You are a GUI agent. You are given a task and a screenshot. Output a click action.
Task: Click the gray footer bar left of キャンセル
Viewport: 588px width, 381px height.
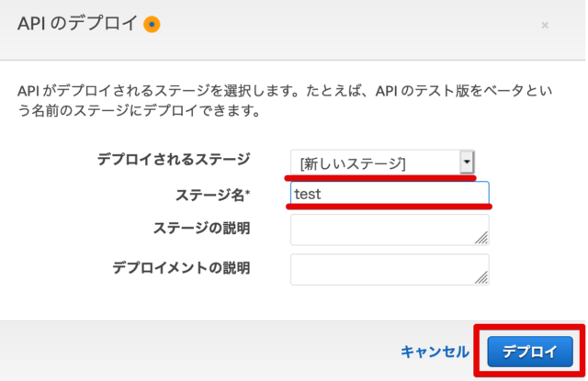click(x=198, y=351)
